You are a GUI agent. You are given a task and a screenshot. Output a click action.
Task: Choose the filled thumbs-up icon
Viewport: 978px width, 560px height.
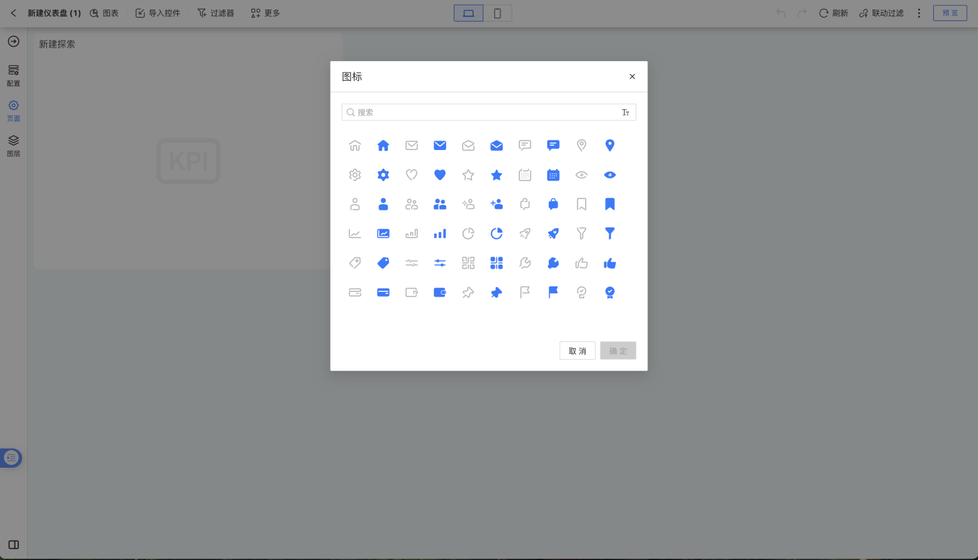point(610,263)
